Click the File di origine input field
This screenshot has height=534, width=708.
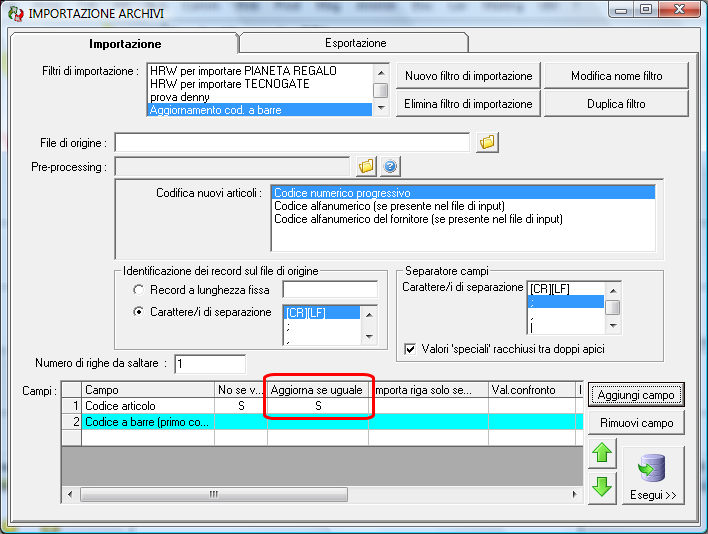(292, 143)
